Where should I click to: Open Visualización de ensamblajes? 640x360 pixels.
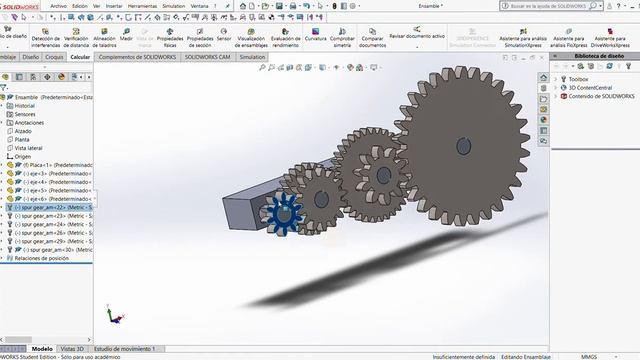[x=251, y=38]
